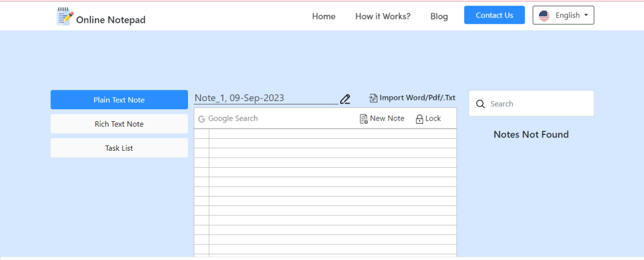Image resolution: width=644 pixels, height=260 pixels.
Task: Go to the Home menu item
Action: (x=324, y=16)
